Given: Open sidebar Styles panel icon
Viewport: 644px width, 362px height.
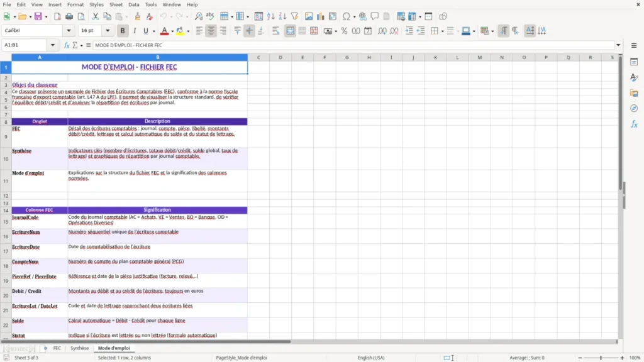Looking at the screenshot, I should pos(634,77).
